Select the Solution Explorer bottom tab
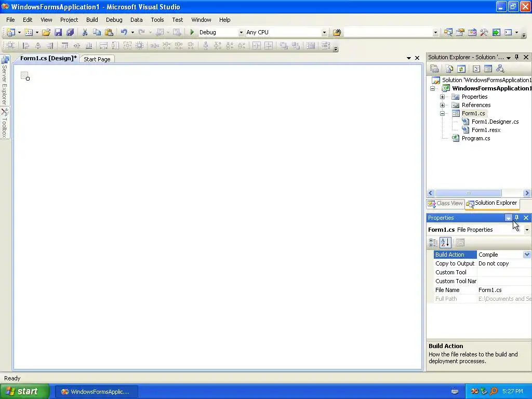This screenshot has height=399, width=532. [492, 203]
